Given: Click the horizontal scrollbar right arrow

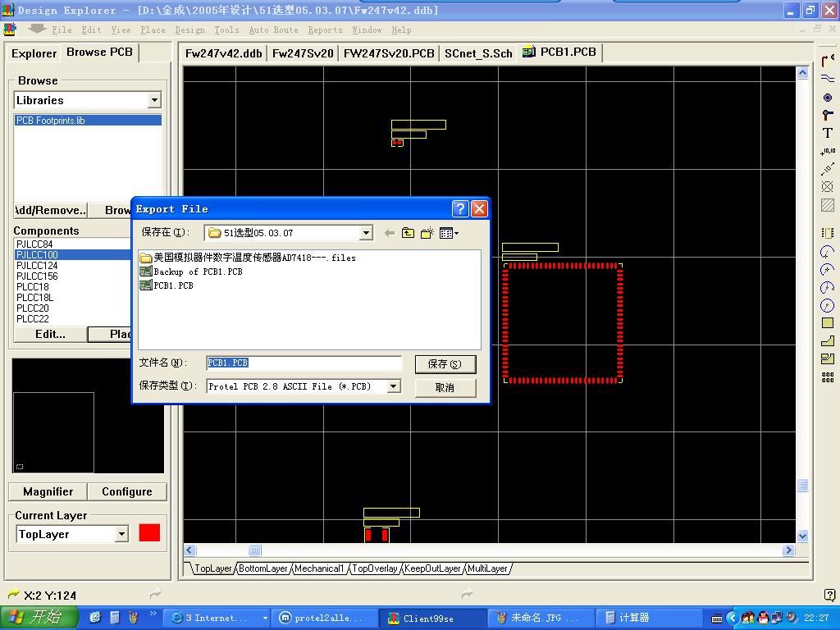Looking at the screenshot, I should click(788, 550).
